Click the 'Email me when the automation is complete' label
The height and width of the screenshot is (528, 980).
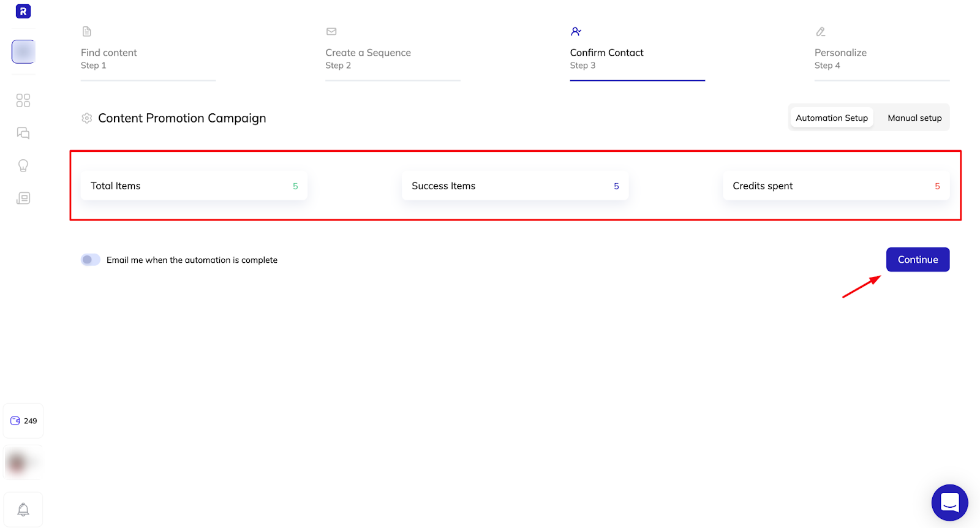[x=192, y=260]
